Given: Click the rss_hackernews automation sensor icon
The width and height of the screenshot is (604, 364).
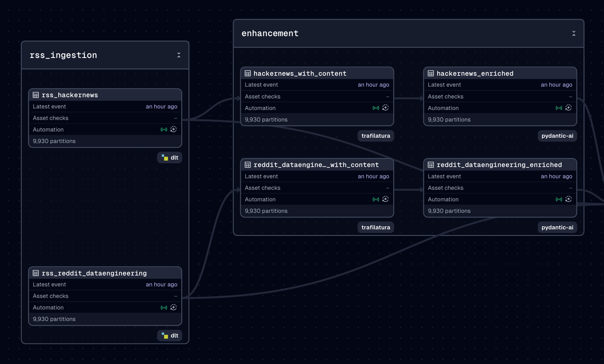Looking at the screenshot, I should (x=164, y=130).
